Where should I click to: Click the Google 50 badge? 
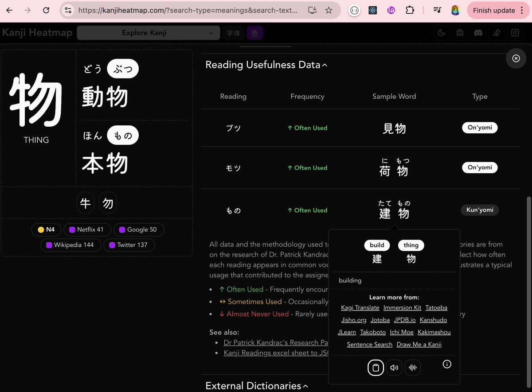pos(138,229)
